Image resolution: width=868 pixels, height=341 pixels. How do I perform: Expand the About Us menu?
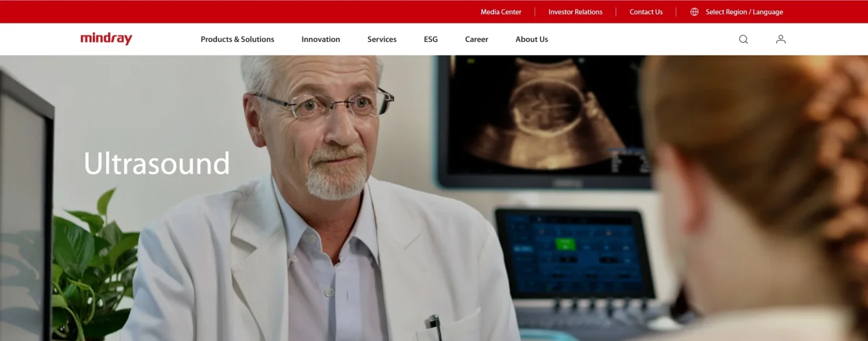531,39
